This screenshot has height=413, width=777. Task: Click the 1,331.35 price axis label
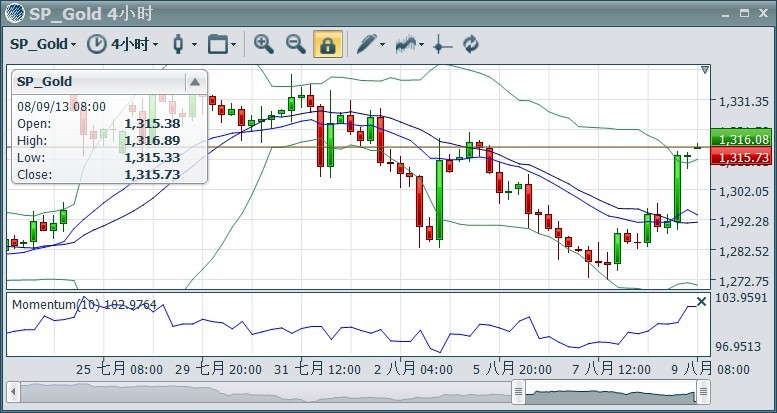pyautogui.click(x=743, y=102)
